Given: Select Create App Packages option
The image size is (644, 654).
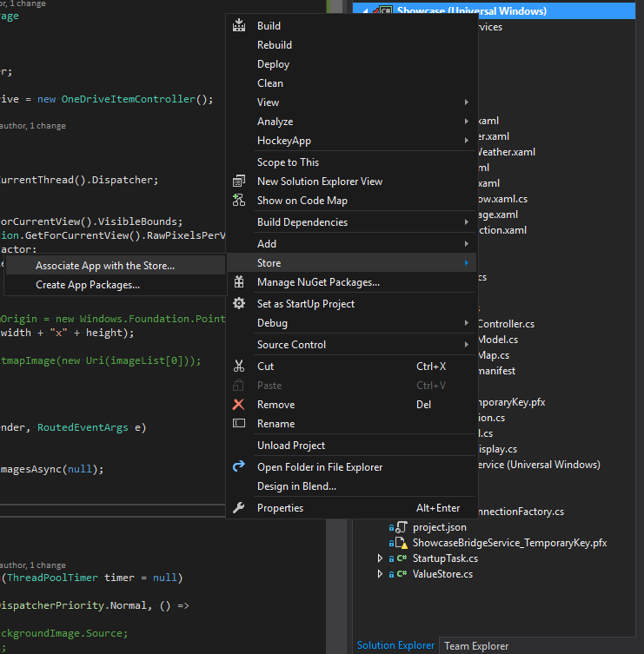Looking at the screenshot, I should [x=87, y=285].
